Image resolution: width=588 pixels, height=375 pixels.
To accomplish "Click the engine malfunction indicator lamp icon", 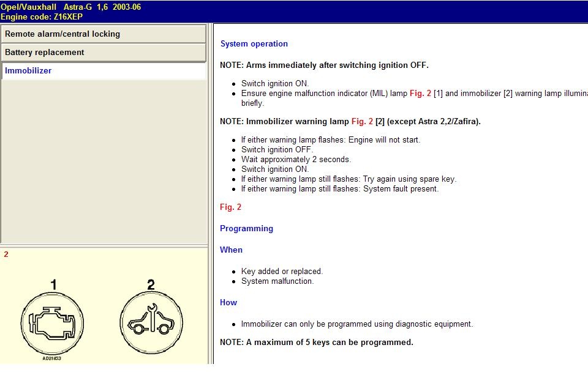I will point(52,323).
